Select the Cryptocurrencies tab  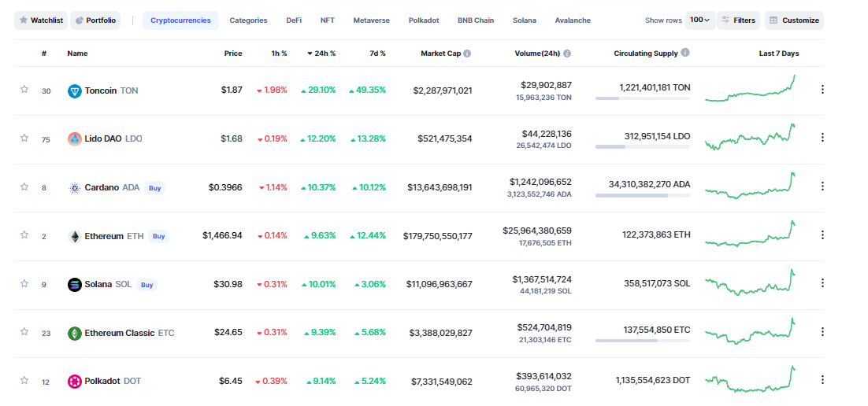click(x=180, y=20)
